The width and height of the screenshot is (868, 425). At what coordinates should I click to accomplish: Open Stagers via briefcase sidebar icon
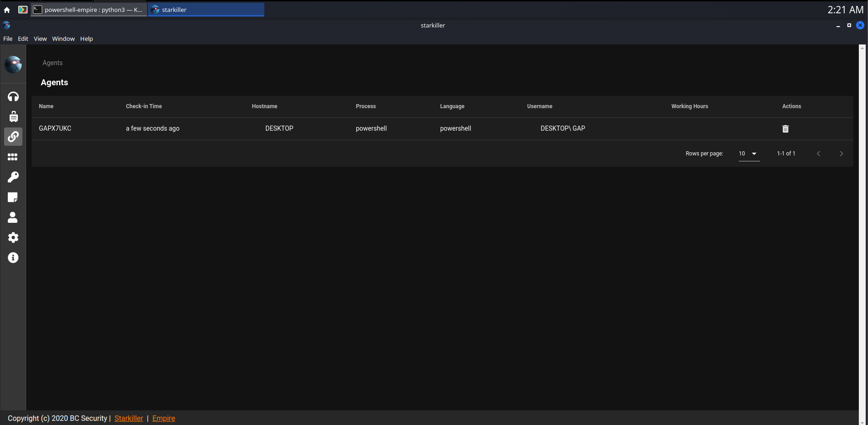coord(13,116)
